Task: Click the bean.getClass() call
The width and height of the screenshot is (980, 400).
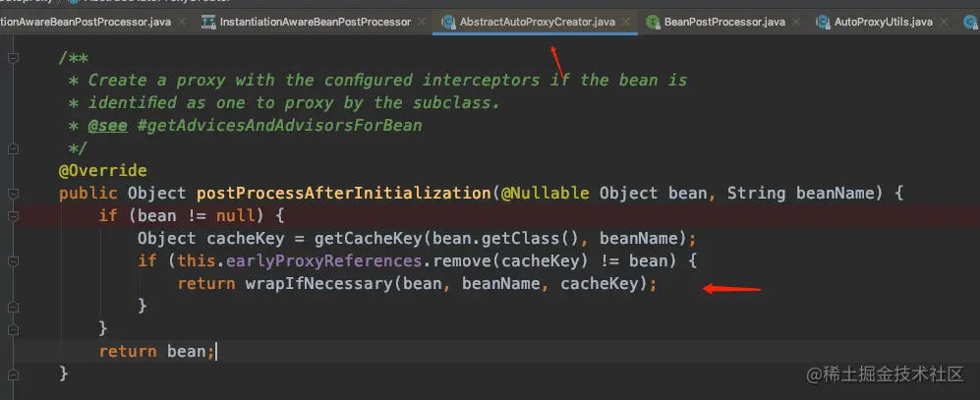Action: pyautogui.click(x=507, y=239)
